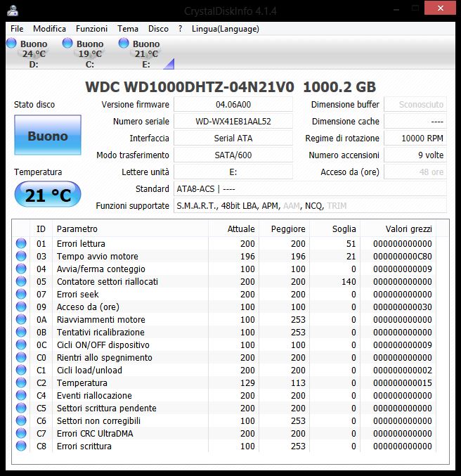The image size is (461, 476).
Task: Click the 21 °C temperature badge
Action: click(x=48, y=195)
